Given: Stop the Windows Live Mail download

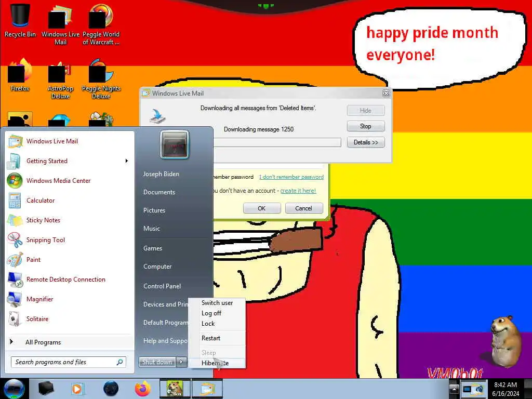Looking at the screenshot, I should (366, 126).
